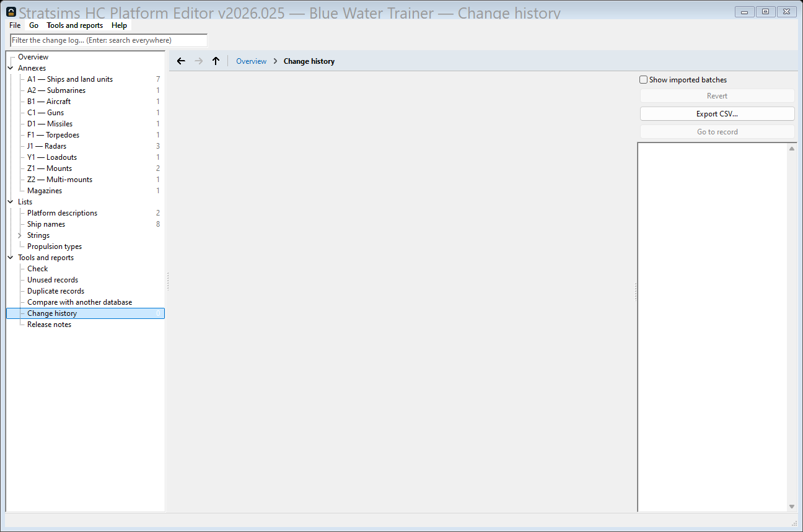Select Overview in the tree
This screenshot has width=803, height=532.
[x=33, y=57]
